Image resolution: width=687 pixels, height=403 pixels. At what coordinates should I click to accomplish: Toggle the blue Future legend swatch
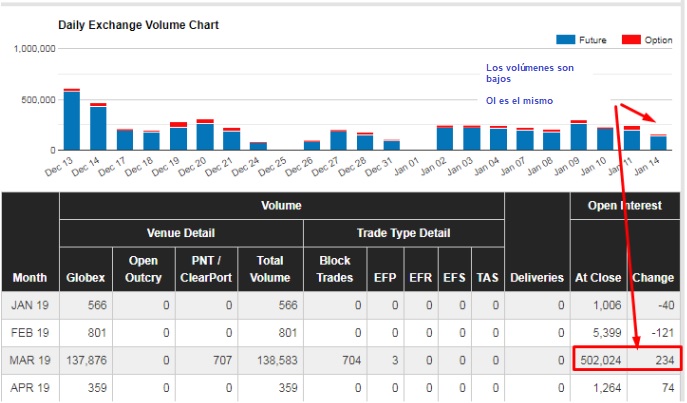pos(565,40)
